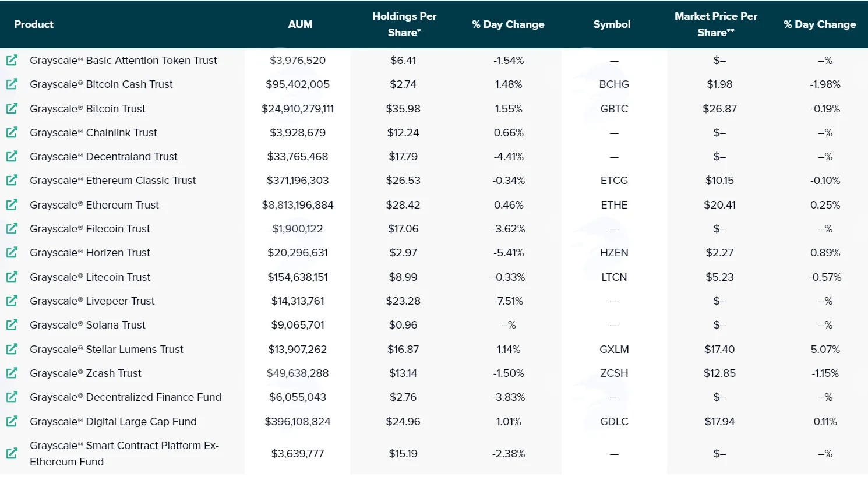Viewport: 868px width, 480px height.
Task: Open external link icon for Smart Contract Platform fund
Action: 12,453
